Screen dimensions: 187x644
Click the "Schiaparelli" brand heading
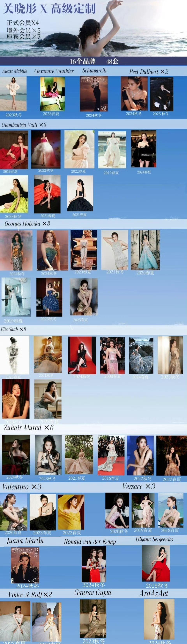[94, 70]
